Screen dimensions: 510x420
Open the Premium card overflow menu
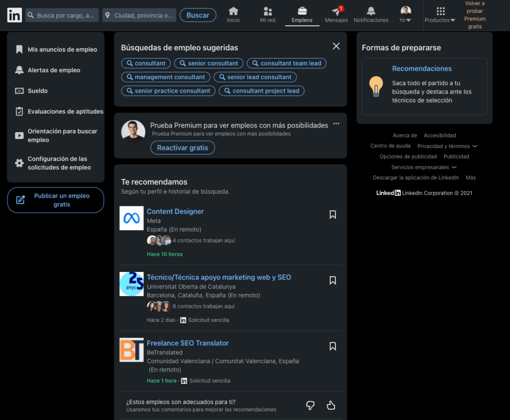tap(336, 123)
